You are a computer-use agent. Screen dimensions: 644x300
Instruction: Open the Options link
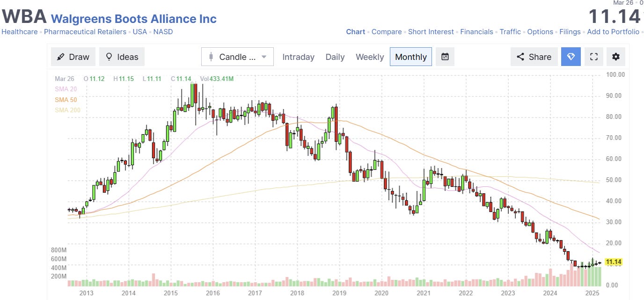[540, 32]
